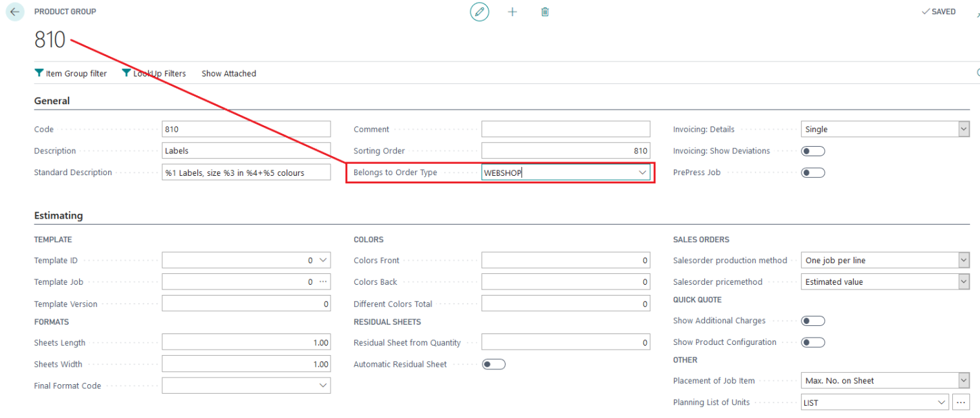Enable the PrePress Job toggle
The width and height of the screenshot is (980, 418).
tap(812, 172)
